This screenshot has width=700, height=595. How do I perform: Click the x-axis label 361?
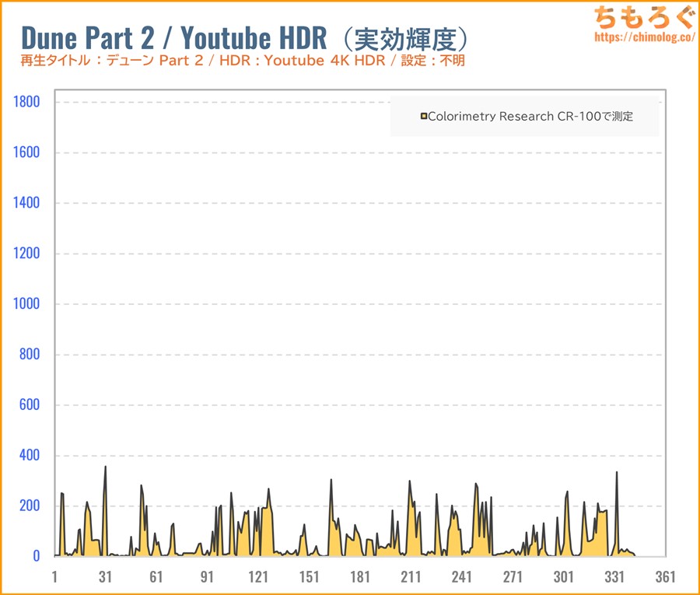point(665,576)
